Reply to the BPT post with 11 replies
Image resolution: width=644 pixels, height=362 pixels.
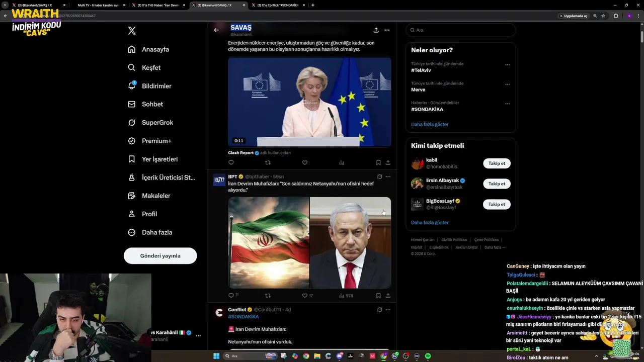pyautogui.click(x=233, y=296)
